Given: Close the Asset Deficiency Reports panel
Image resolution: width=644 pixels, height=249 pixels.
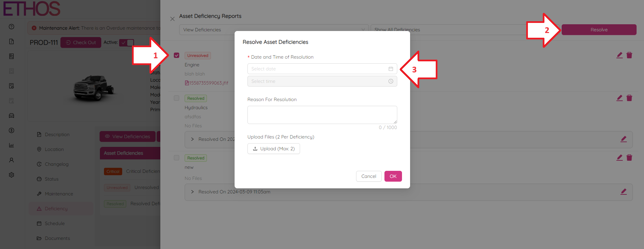Looking at the screenshot, I should pyautogui.click(x=172, y=19).
